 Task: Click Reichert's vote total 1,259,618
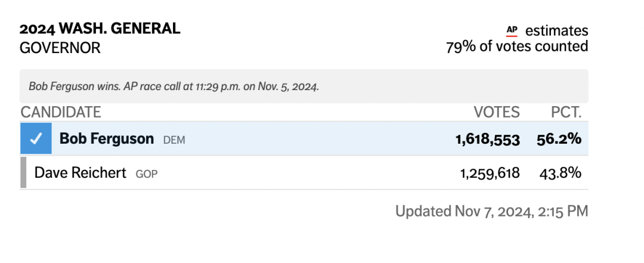pos(490,174)
